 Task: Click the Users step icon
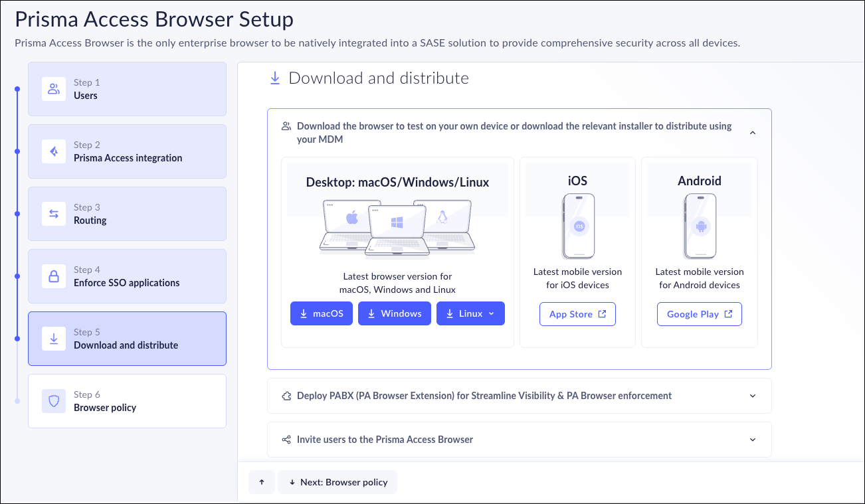click(x=54, y=89)
